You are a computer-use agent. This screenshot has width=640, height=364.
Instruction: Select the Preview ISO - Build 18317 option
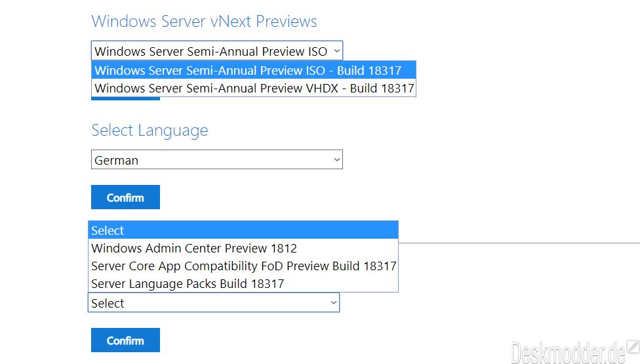tap(254, 70)
